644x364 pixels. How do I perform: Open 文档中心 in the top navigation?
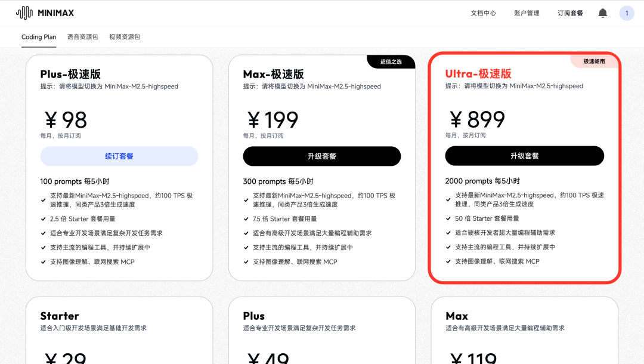pos(484,13)
